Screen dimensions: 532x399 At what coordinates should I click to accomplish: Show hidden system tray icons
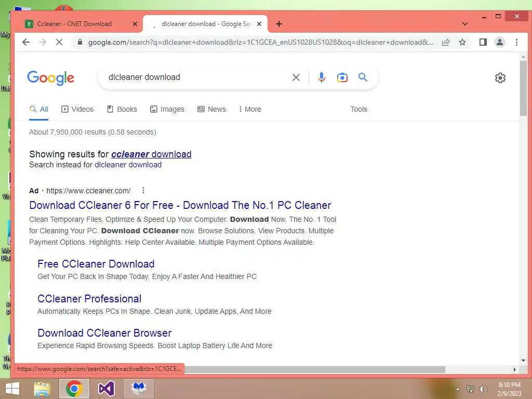click(458, 389)
